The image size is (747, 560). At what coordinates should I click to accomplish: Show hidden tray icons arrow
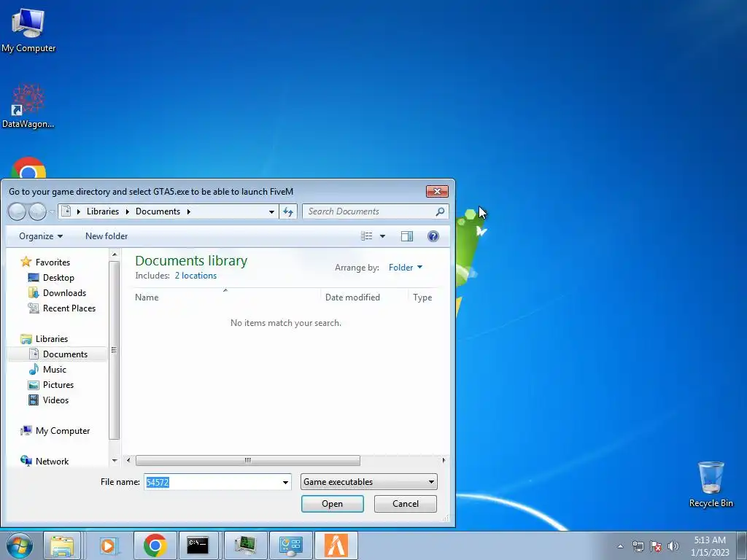pyautogui.click(x=620, y=546)
